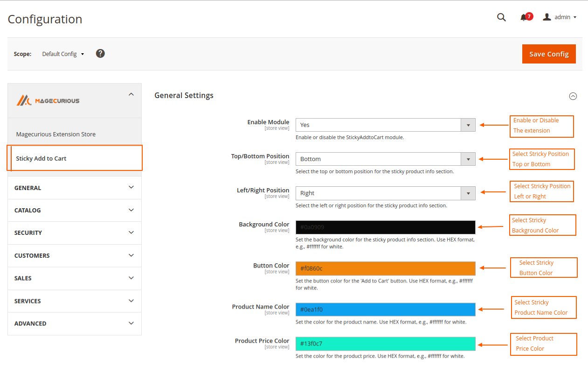Viewport: 588px width, 374px height.
Task: Expand the CUSTOMERS section
Action: click(x=74, y=255)
